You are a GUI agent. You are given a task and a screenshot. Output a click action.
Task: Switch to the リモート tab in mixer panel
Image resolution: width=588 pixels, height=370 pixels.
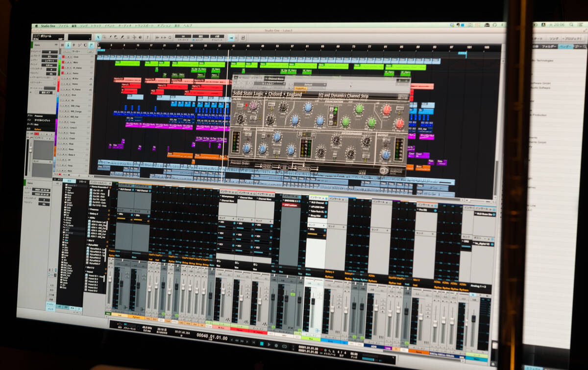(83, 181)
